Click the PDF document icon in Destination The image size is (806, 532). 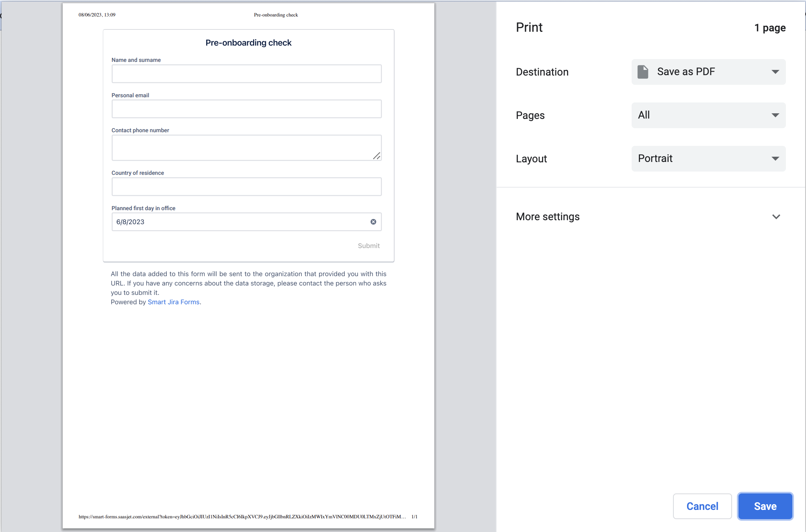click(x=643, y=72)
